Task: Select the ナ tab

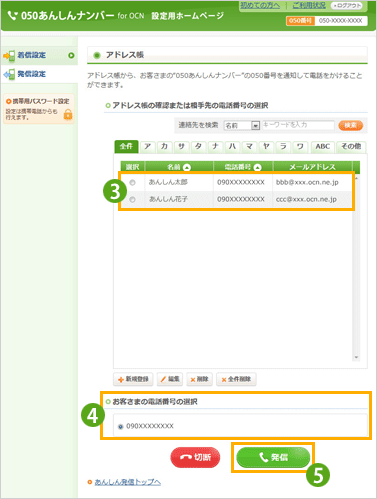Action: [x=215, y=147]
